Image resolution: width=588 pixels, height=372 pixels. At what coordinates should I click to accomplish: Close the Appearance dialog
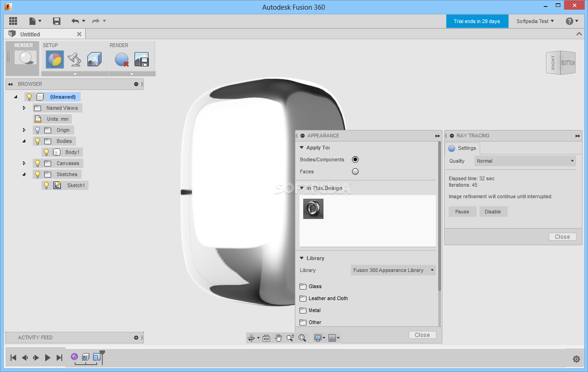point(422,335)
